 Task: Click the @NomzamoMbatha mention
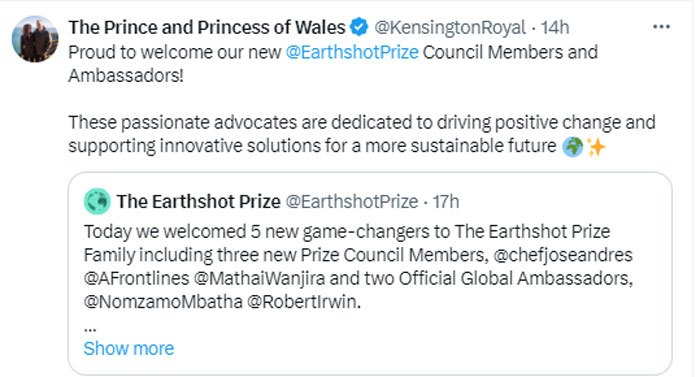pos(163,302)
